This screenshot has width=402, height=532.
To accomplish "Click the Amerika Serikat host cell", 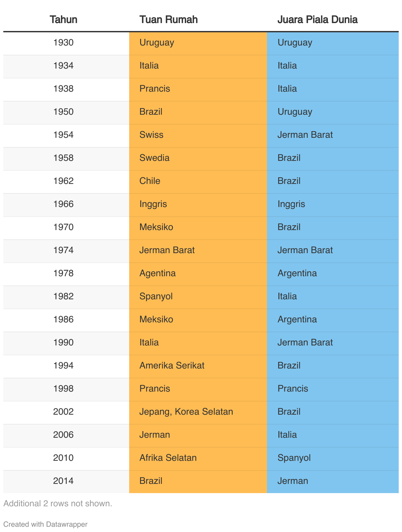I will pos(198,366).
